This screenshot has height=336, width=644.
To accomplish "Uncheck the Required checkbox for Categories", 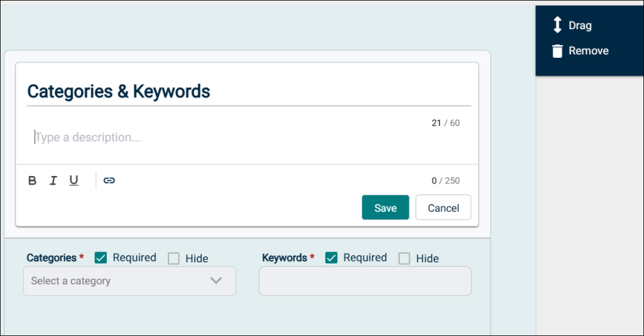I will click(x=101, y=258).
